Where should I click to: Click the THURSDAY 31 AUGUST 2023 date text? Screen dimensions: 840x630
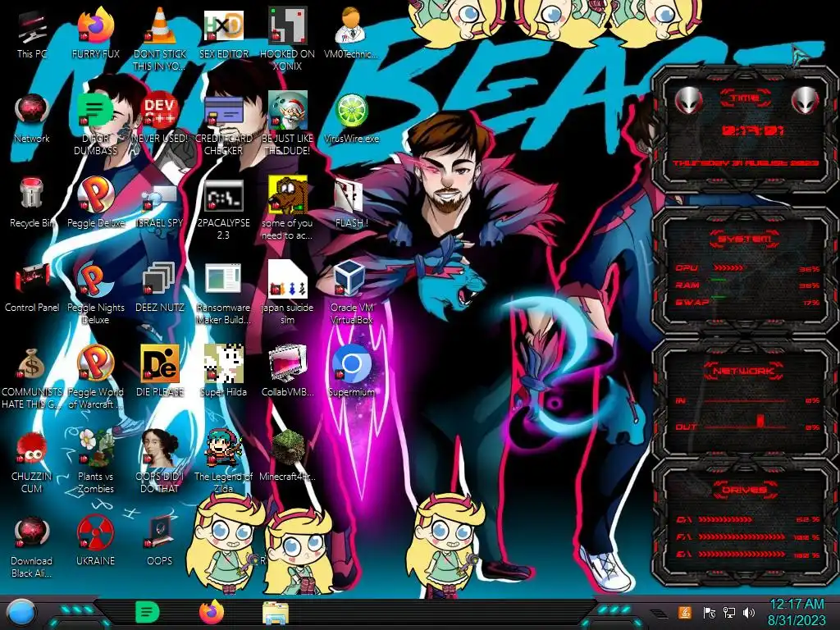pyautogui.click(x=746, y=163)
